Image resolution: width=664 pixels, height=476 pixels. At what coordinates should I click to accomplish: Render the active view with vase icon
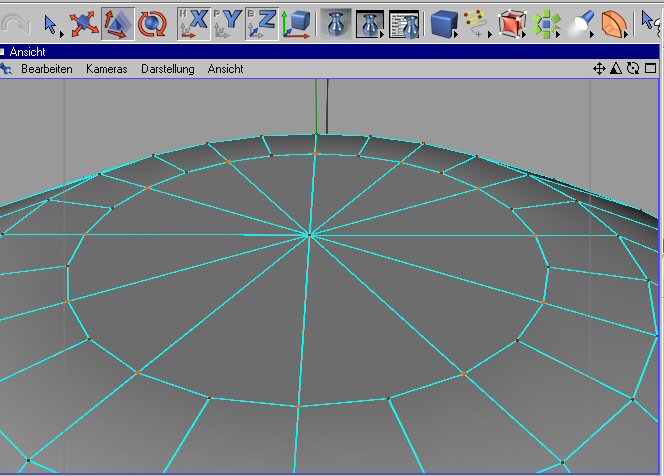(x=335, y=22)
